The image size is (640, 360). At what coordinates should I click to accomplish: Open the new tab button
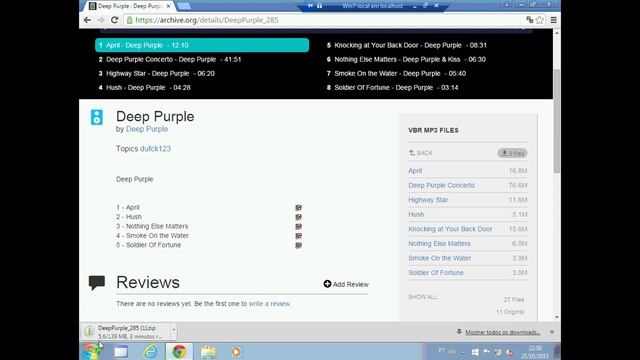tap(184, 6)
